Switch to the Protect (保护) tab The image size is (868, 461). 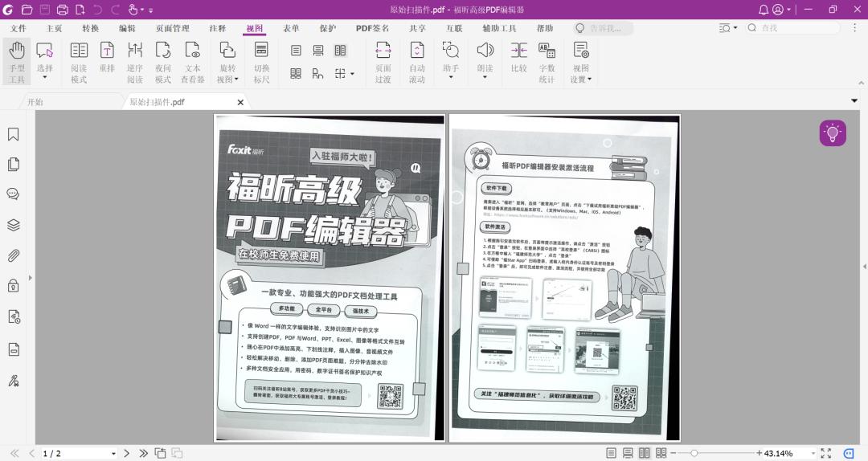328,27
